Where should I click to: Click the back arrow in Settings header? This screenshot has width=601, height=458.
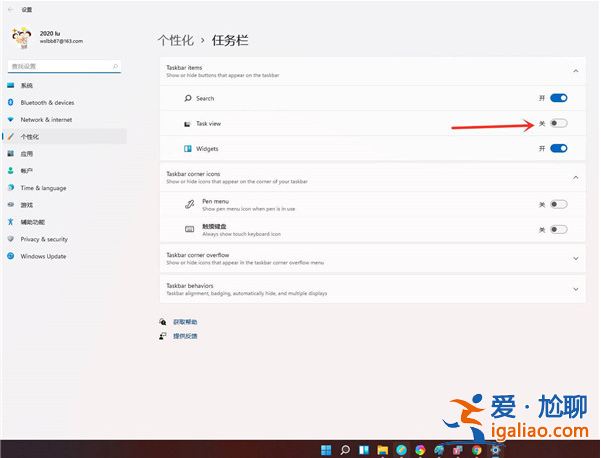(x=10, y=10)
